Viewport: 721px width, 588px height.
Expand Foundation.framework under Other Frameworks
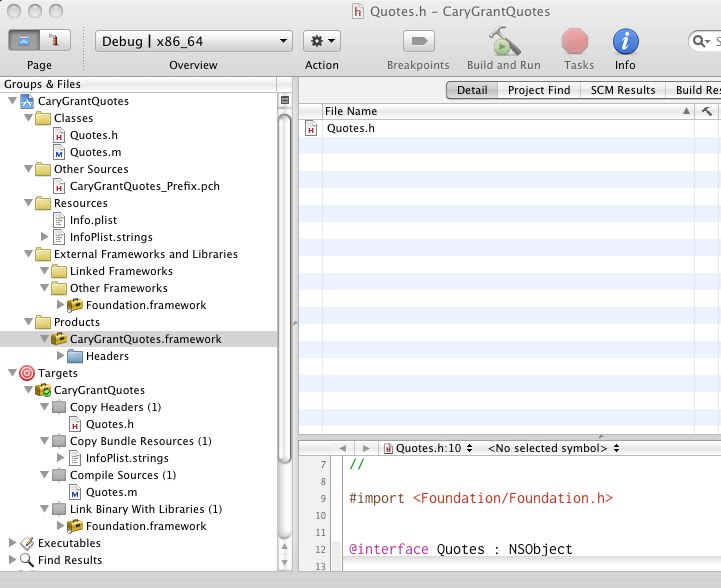(60, 304)
